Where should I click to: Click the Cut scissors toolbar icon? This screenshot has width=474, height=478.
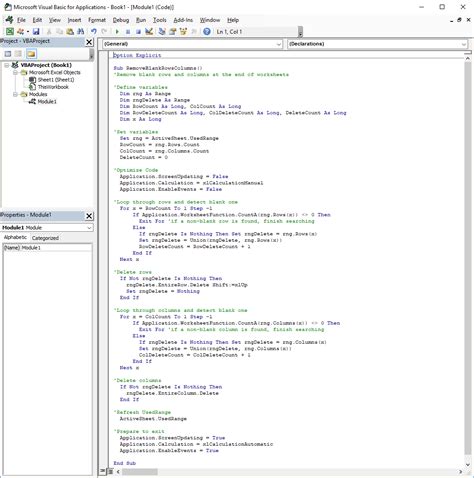(49, 32)
